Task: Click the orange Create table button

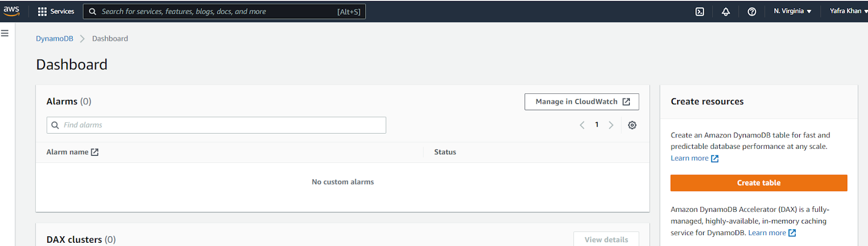Action: pos(759,183)
